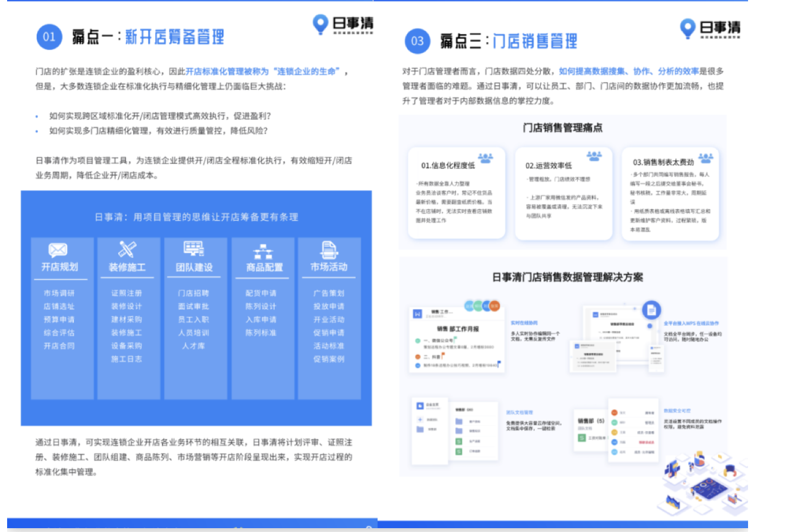Click the blue highlighted text 开店标准化管理被称为“连锁企业的生命”
Screen dimensions: 788x532
pos(263,71)
